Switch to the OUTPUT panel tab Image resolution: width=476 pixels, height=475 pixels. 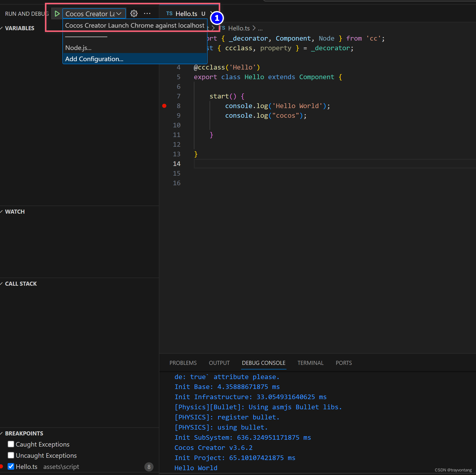[x=219, y=363]
